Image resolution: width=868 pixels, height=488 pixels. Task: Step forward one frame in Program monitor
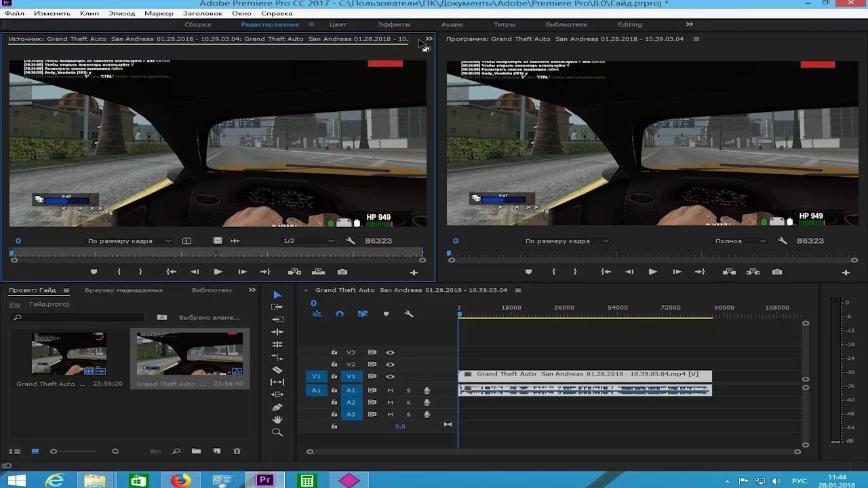point(677,272)
